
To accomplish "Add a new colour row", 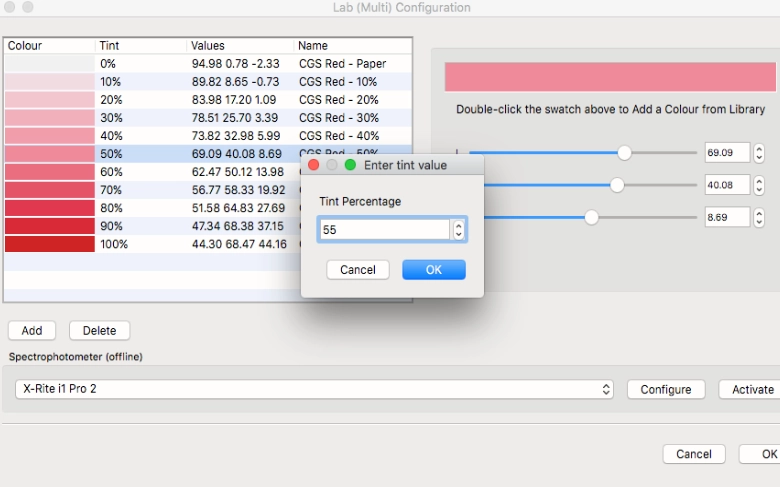I will coord(32,330).
